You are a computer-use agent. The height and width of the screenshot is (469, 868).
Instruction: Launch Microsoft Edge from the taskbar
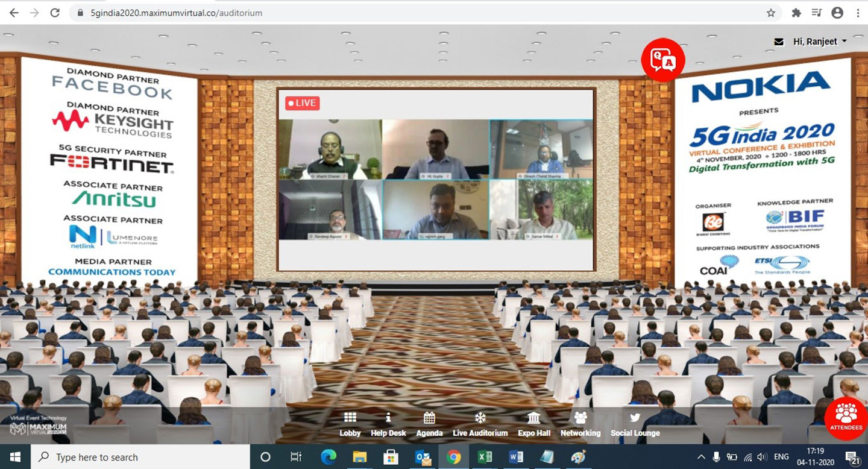coord(329,457)
